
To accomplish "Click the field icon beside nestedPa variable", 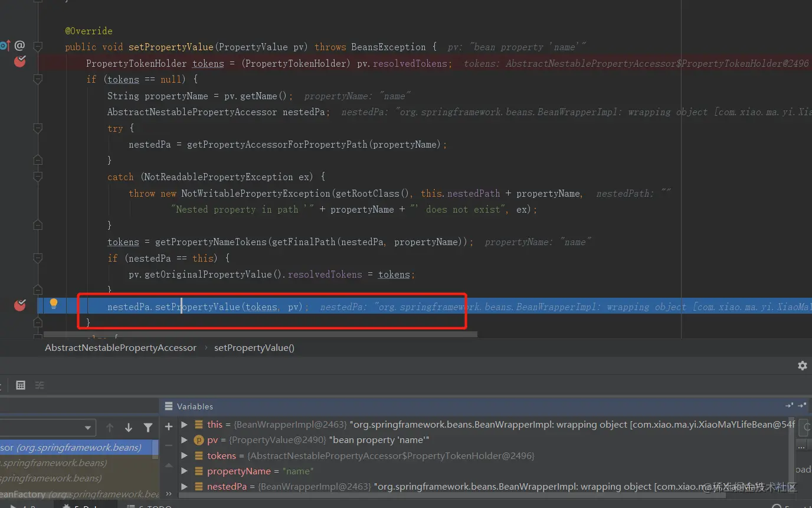I will tap(198, 487).
